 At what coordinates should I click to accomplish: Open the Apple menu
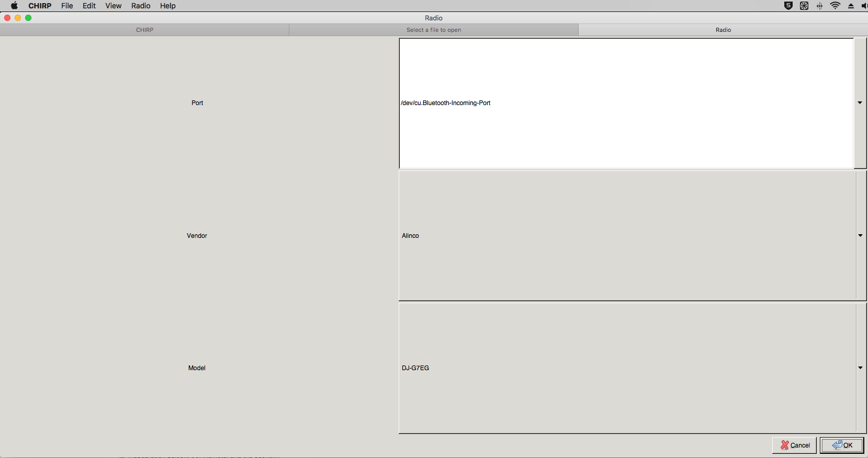(14, 6)
